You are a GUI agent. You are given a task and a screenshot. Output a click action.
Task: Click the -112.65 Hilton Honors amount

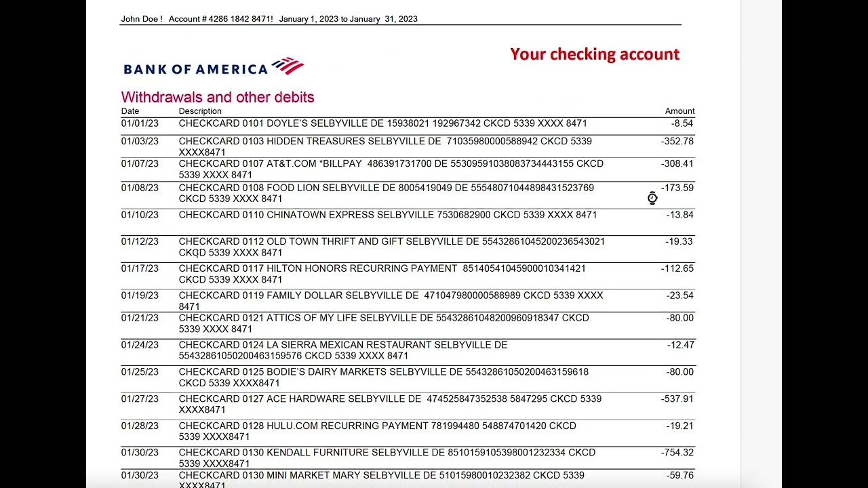tap(677, 268)
